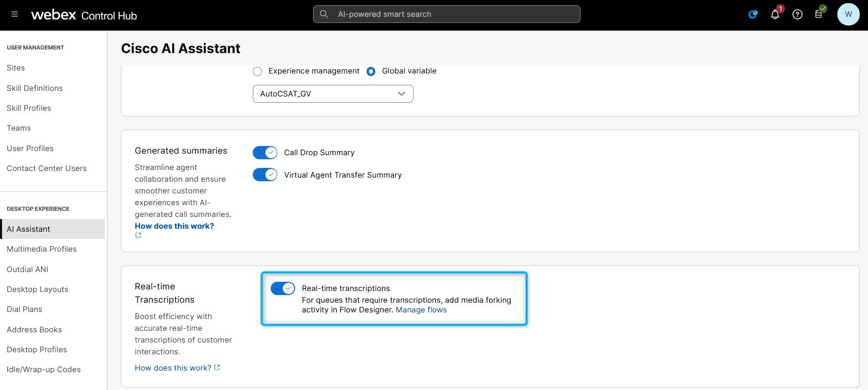Viewport: 868px width, 390px height.
Task: Click external link icon under Generated summaries
Action: 138,235
